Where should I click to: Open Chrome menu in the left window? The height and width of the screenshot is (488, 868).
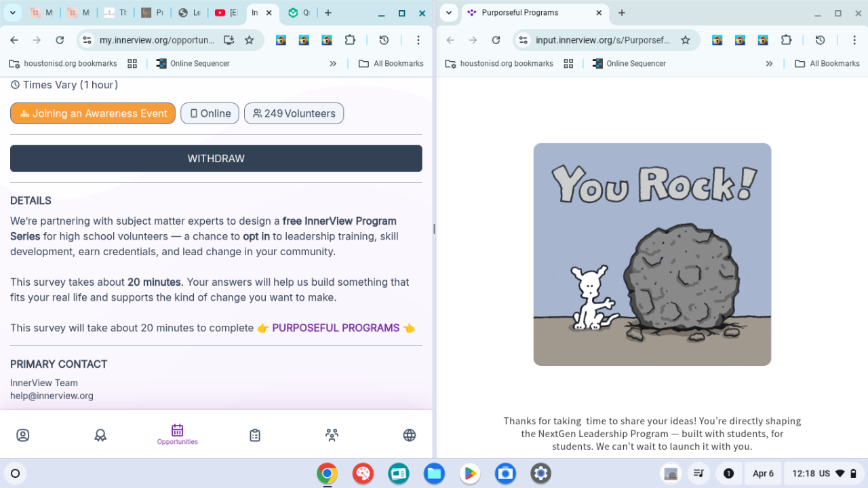[x=418, y=40]
